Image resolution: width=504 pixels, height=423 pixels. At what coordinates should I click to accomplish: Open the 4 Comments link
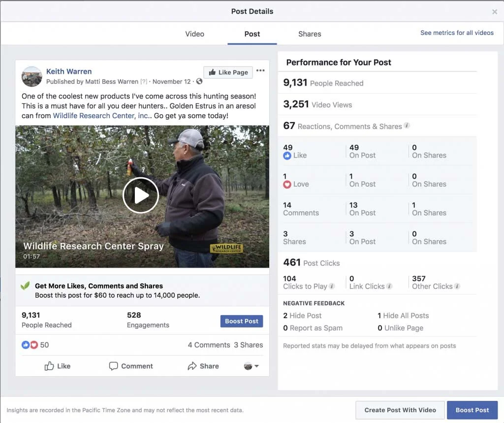tap(209, 345)
